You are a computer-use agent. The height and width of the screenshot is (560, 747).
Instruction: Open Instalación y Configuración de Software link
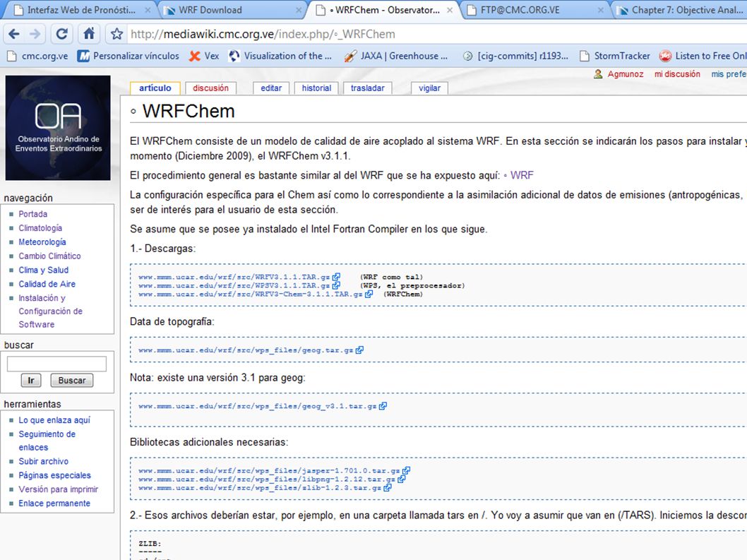click(x=50, y=311)
